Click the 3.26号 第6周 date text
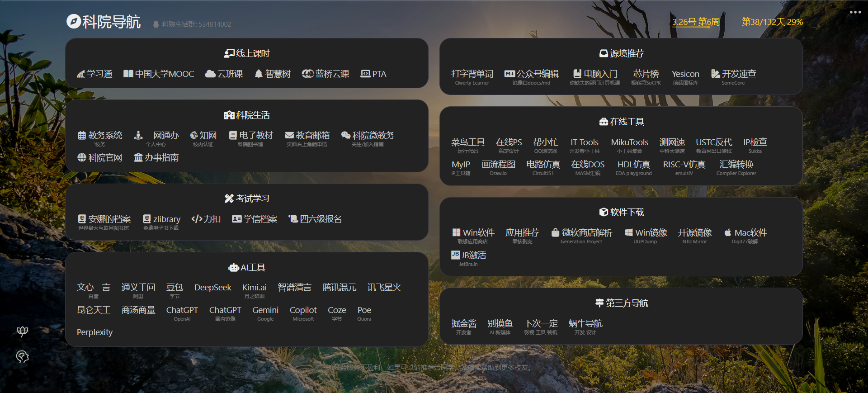 (696, 22)
